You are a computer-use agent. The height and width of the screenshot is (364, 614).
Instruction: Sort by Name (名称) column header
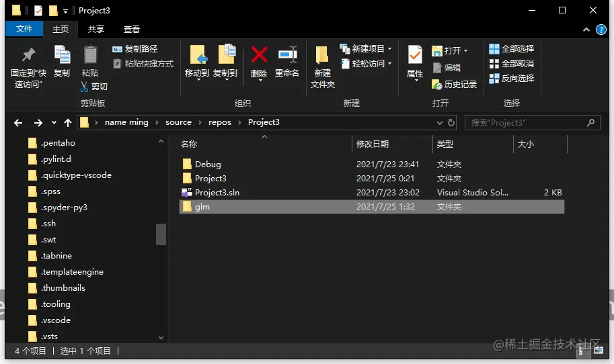[x=265, y=144]
